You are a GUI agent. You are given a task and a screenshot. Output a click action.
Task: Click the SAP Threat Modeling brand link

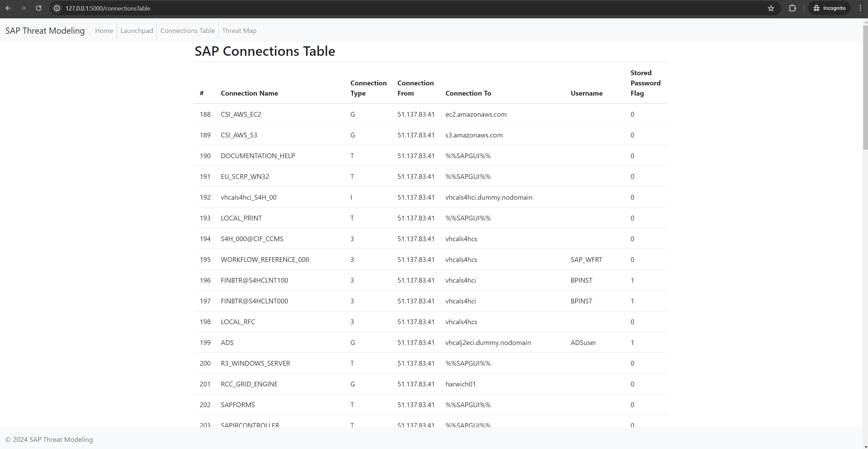coord(45,31)
